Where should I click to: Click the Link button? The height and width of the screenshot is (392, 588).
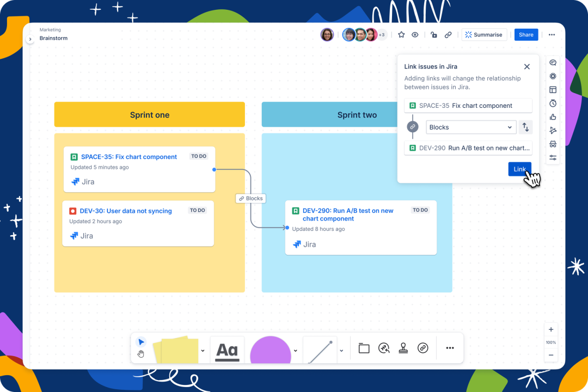pyautogui.click(x=520, y=169)
